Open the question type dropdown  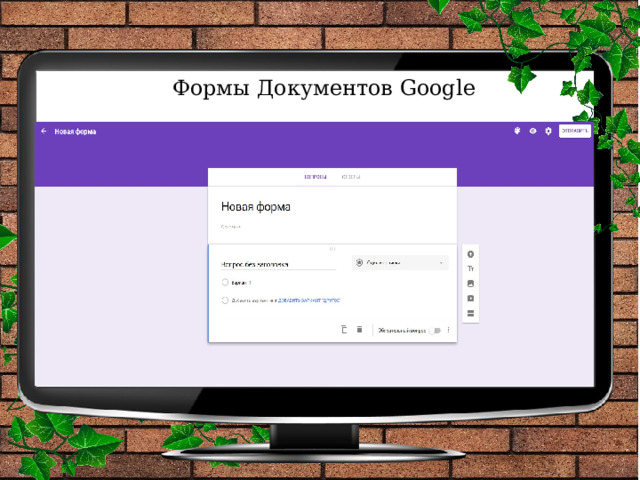coord(400,263)
